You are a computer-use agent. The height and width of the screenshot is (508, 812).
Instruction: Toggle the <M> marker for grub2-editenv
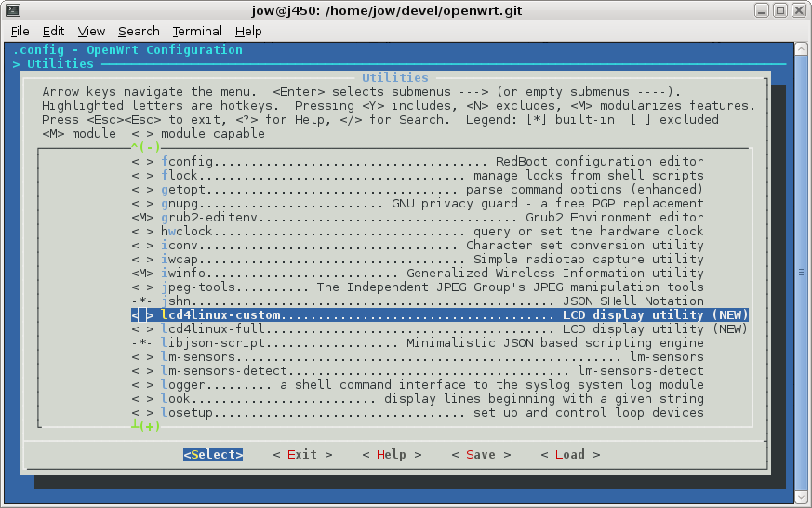(x=142, y=217)
